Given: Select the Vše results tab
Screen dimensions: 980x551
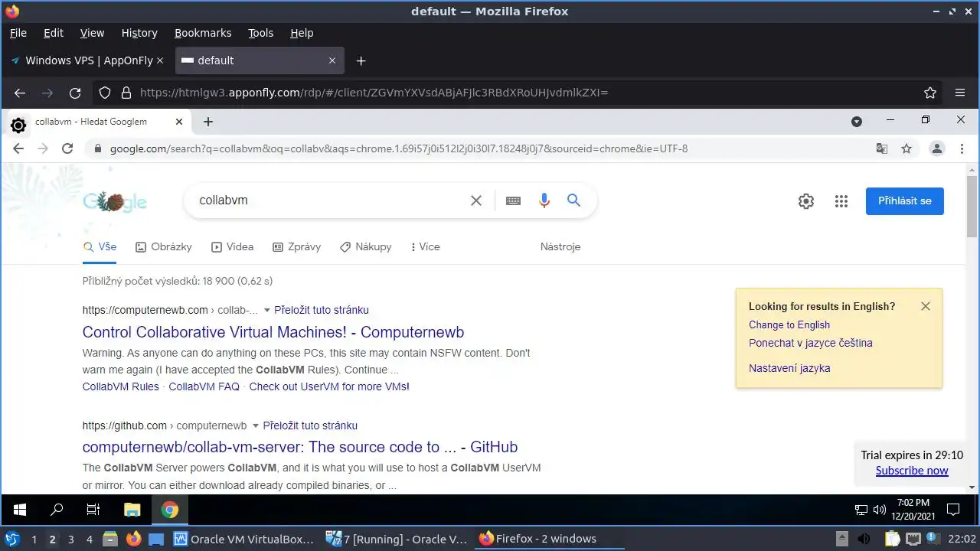Looking at the screenshot, I should pos(100,247).
